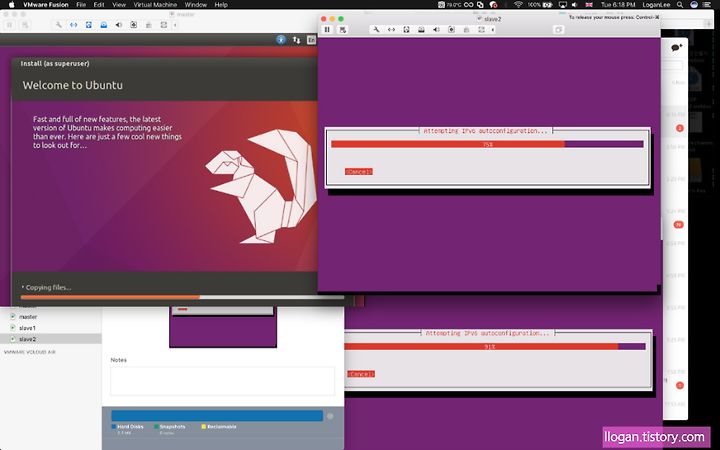Click the 91% progress bar in lower VM
The width and height of the screenshot is (720, 450).
click(495, 347)
